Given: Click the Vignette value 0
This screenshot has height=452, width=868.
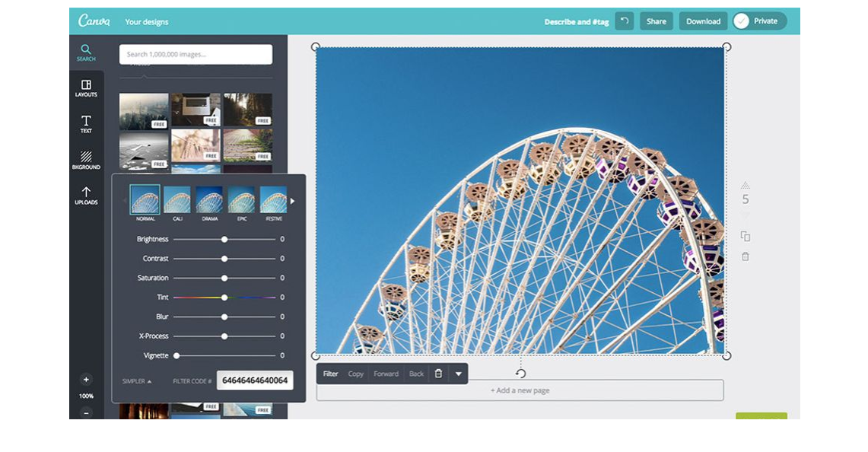Looking at the screenshot, I should (x=282, y=355).
